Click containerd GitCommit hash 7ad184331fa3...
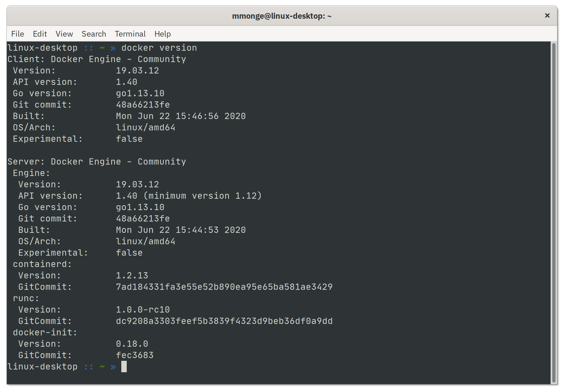The image size is (565, 392). coord(224,287)
